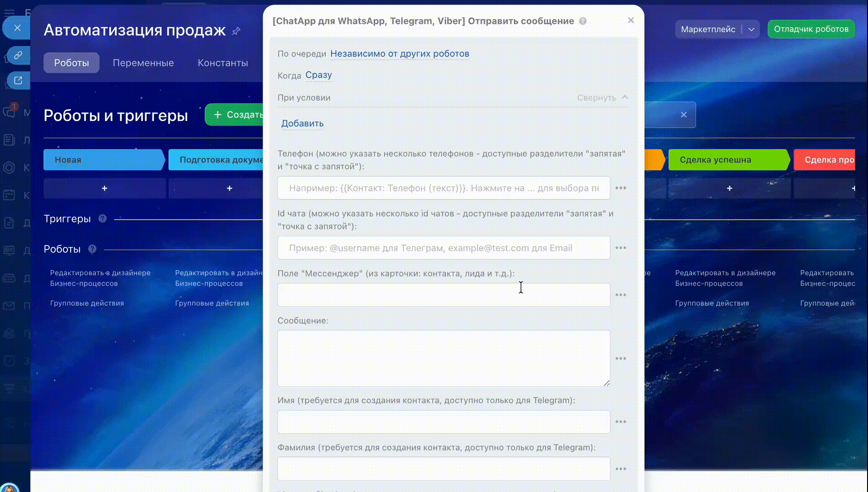
Task: Click the help icon next to Триггеры
Action: pos(103,219)
